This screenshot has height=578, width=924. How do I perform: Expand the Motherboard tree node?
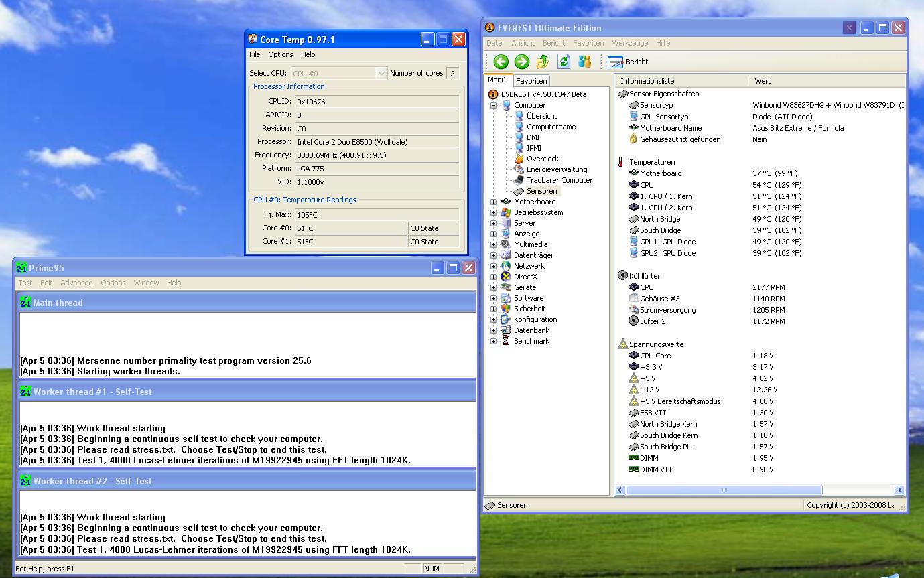(x=494, y=202)
